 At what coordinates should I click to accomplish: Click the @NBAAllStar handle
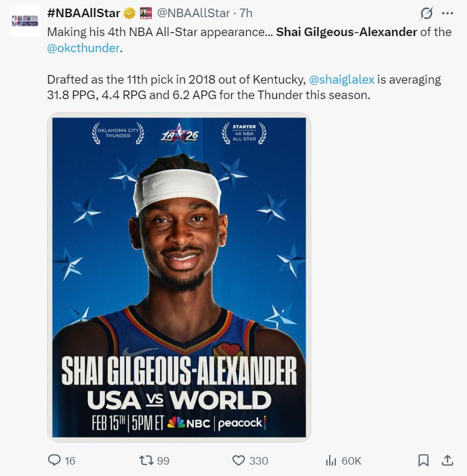(x=193, y=13)
